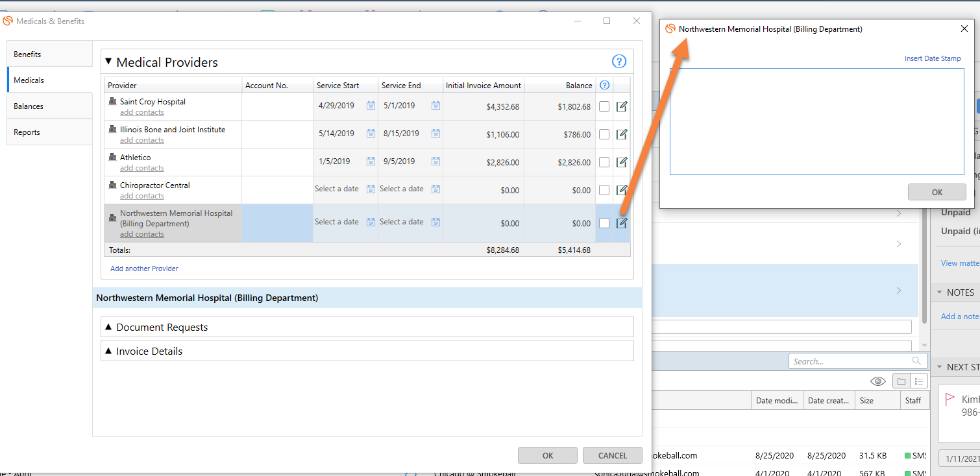Viewport: 980px width, 476px height.
Task: Open Service Start calendar for Northwestern Memorial
Action: tap(371, 222)
